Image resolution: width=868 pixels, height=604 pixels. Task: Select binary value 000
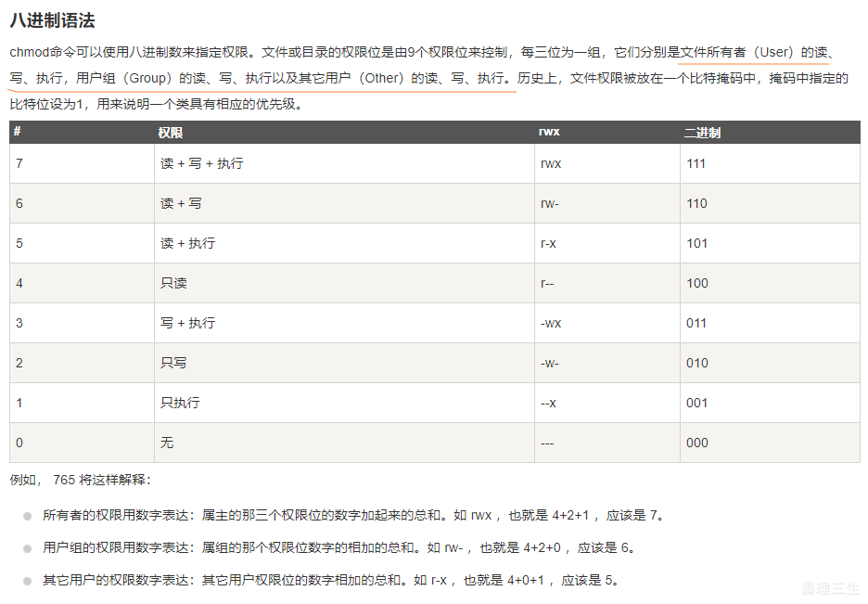(x=697, y=443)
